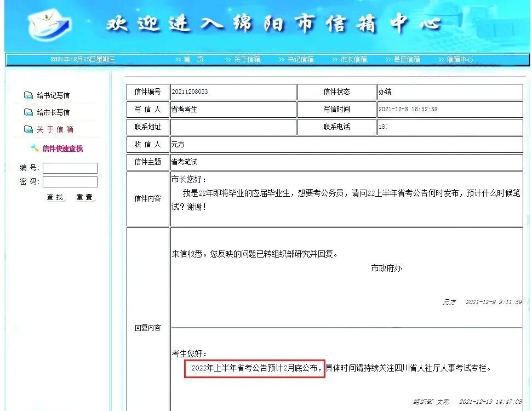Click the date 2021年12月15日星期三
This screenshot has height=411, width=532.
point(83,59)
